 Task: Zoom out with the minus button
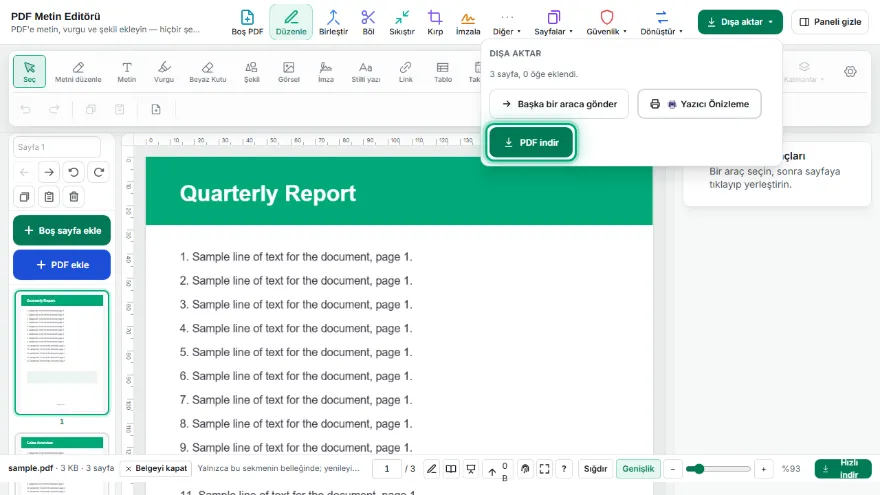[x=672, y=469]
